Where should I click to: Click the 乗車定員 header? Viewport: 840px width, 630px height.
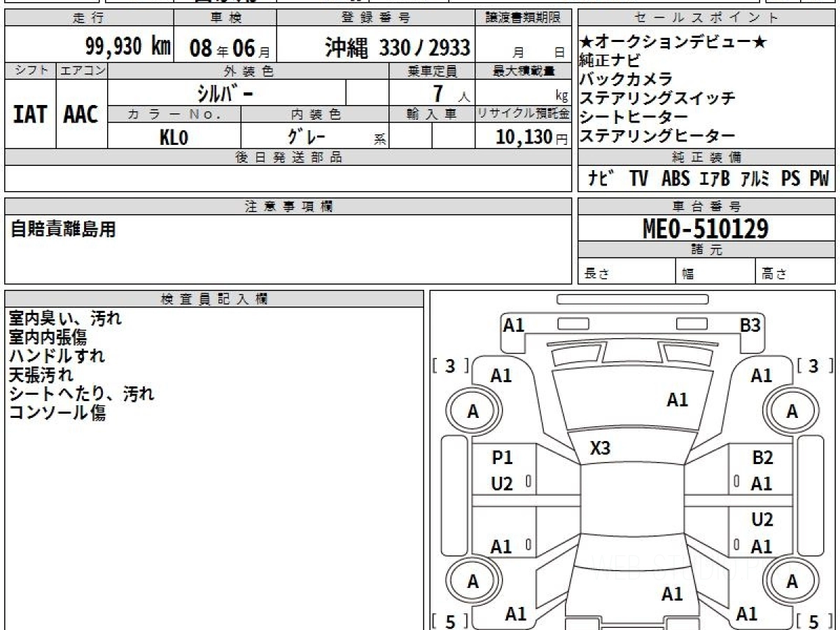(432, 71)
